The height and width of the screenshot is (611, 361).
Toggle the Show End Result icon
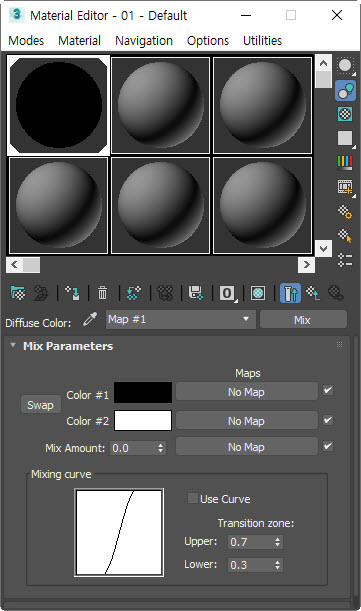pyautogui.click(x=290, y=293)
